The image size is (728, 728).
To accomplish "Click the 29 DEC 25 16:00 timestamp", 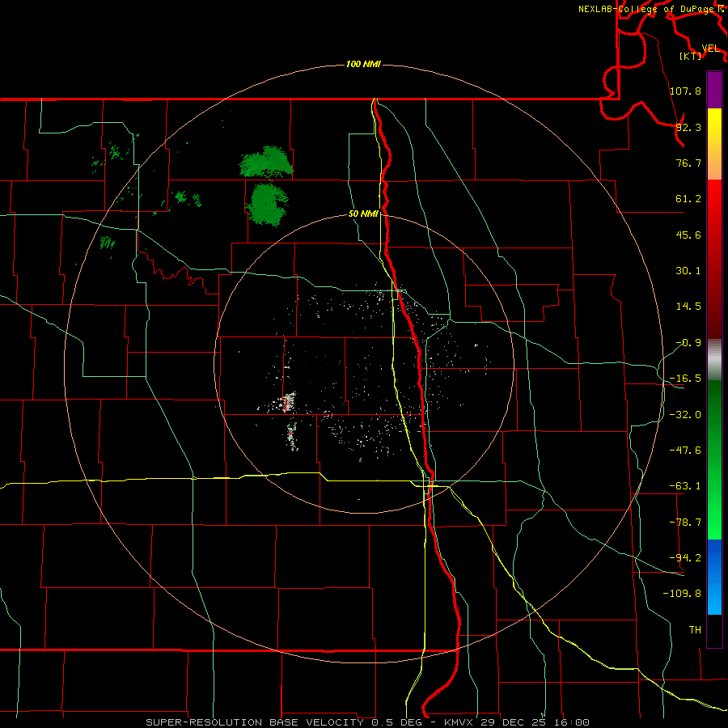I will [x=535, y=722].
